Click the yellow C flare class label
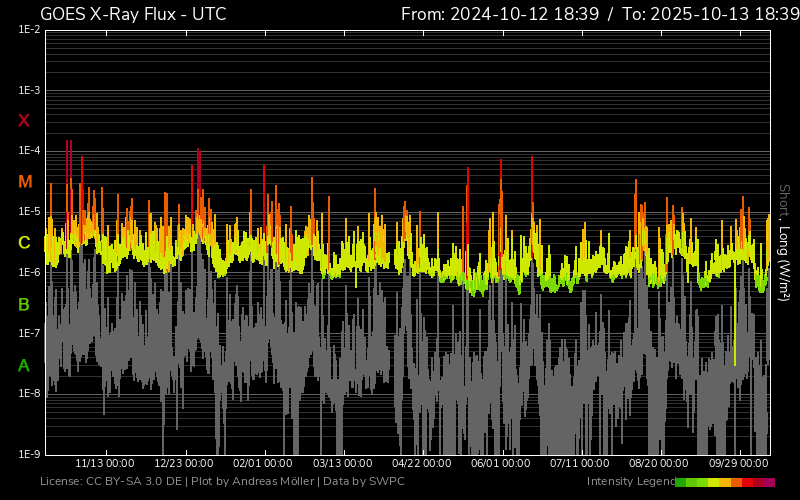800x500 pixels. [24, 243]
